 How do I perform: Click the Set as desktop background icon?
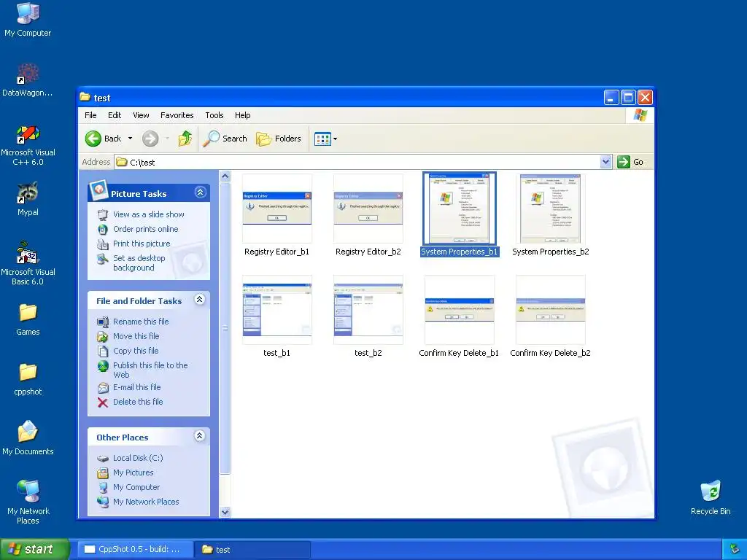pyautogui.click(x=102, y=259)
